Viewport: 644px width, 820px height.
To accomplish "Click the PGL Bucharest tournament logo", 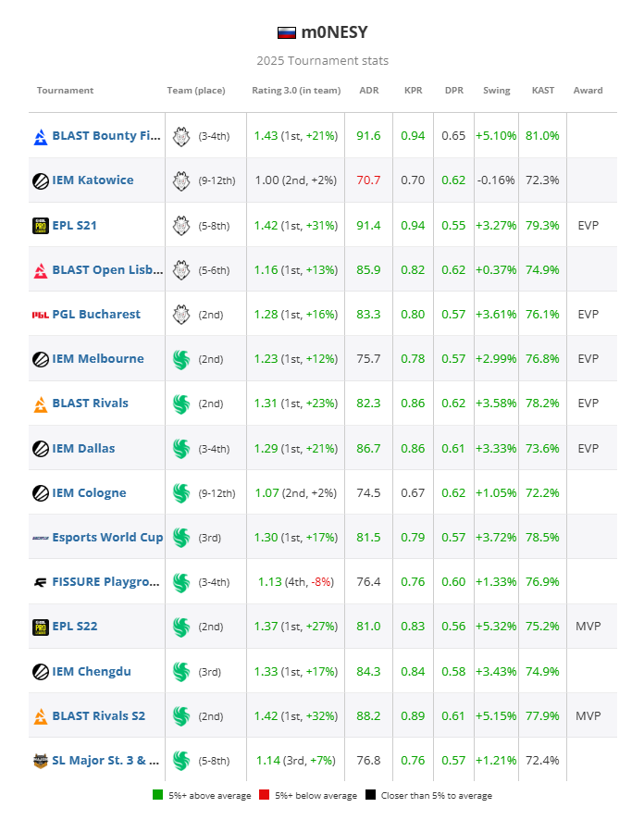I will pyautogui.click(x=41, y=315).
